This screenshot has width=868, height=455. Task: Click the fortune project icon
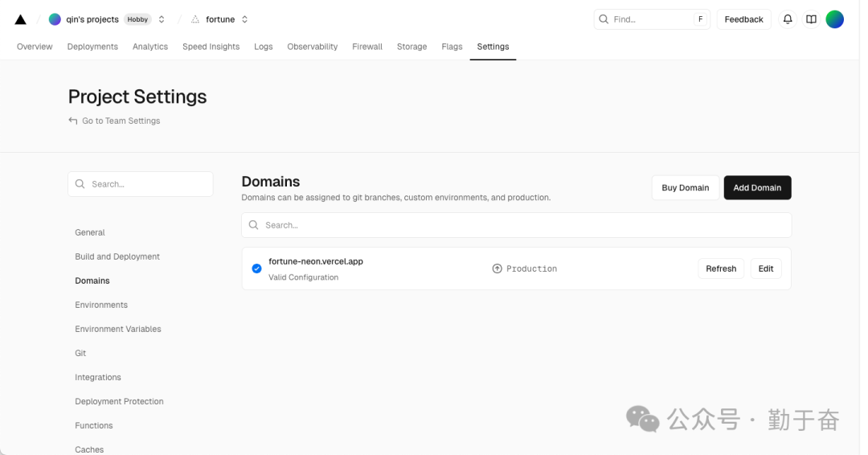194,19
